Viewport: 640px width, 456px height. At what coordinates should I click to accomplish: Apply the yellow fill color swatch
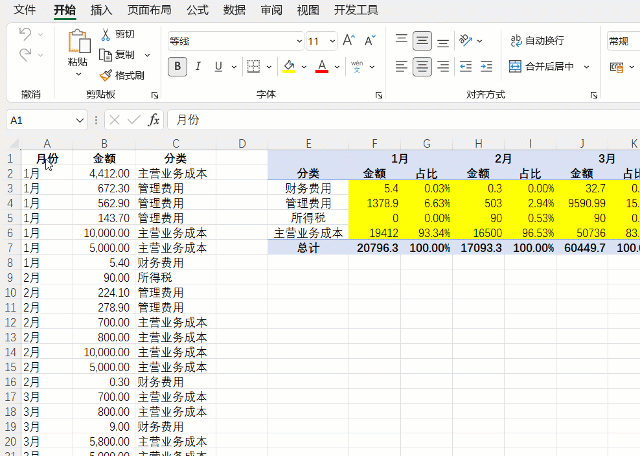(288, 67)
